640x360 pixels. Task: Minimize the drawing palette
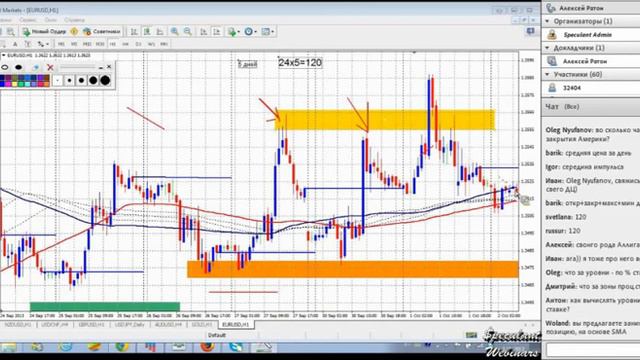[101, 67]
